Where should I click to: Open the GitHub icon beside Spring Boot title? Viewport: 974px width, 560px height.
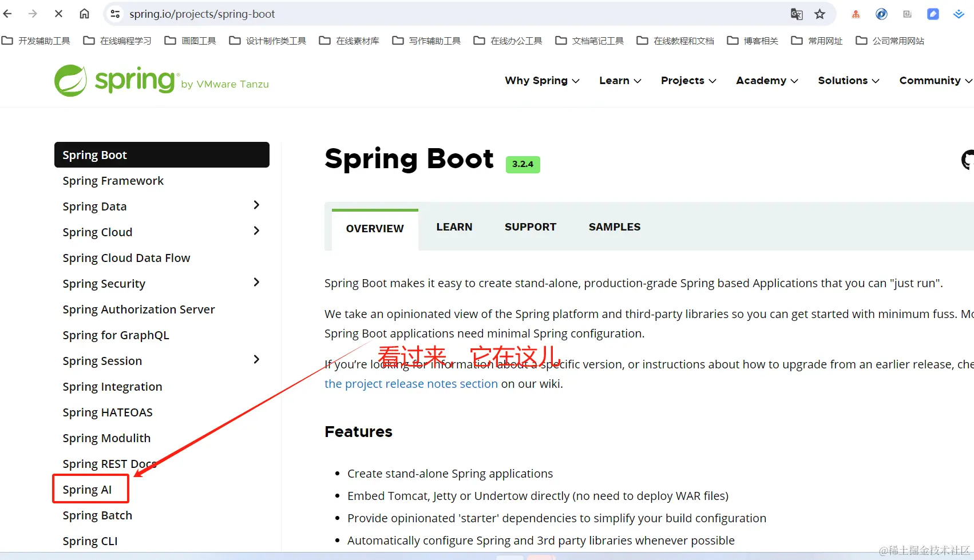968,160
